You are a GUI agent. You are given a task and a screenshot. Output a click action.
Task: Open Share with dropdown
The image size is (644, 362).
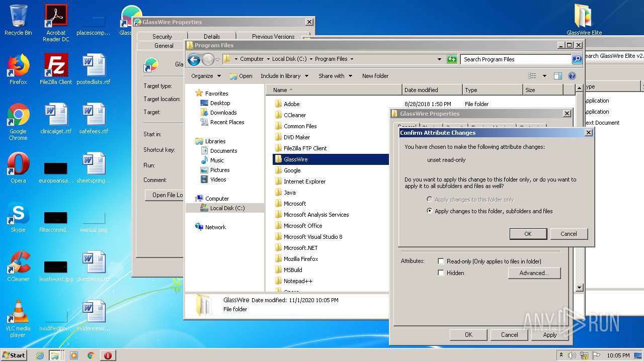click(335, 76)
